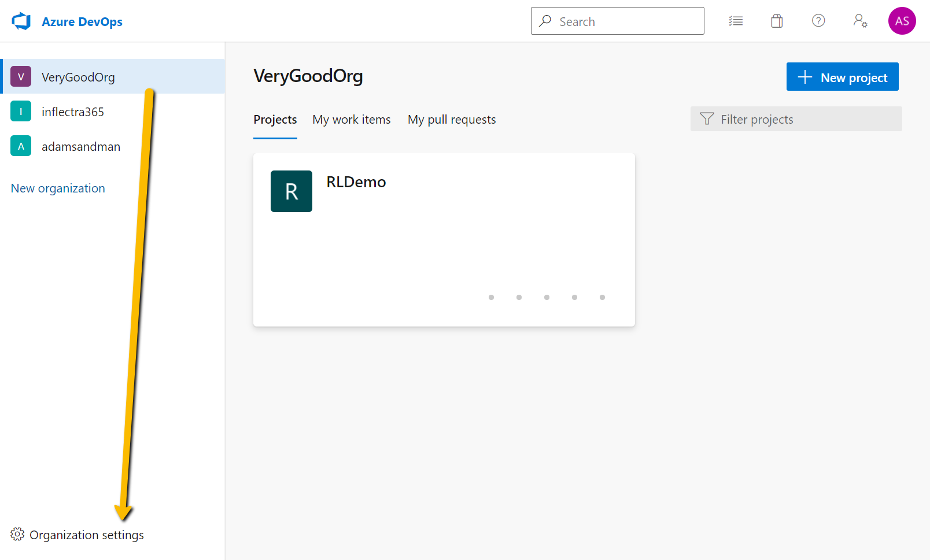Select the VeryGoodOrg organization
The image size is (930, 560).
pos(113,76)
